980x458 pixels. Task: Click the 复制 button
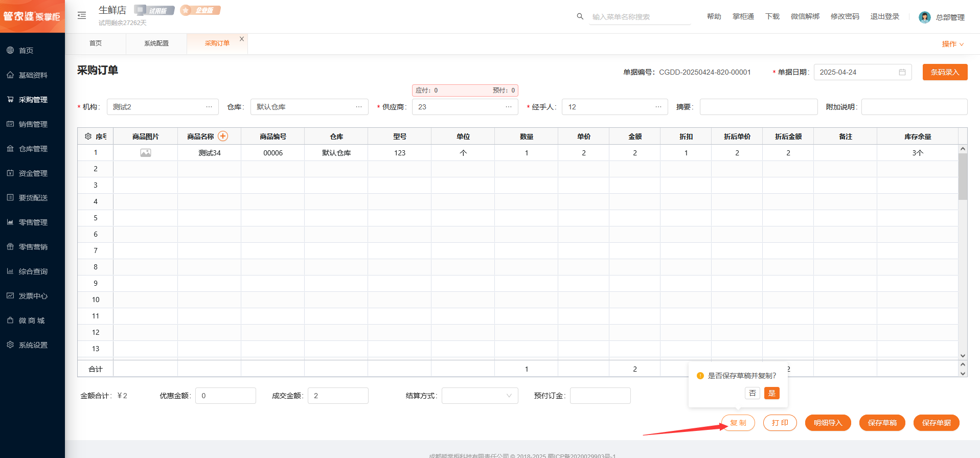click(x=738, y=423)
